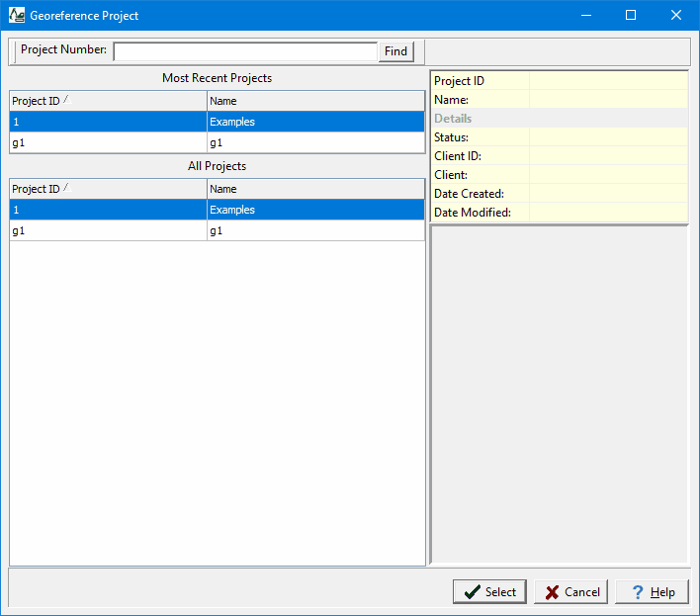The height and width of the screenshot is (616, 700).
Task: Close the Georeference Project dialog
Action: click(x=676, y=15)
